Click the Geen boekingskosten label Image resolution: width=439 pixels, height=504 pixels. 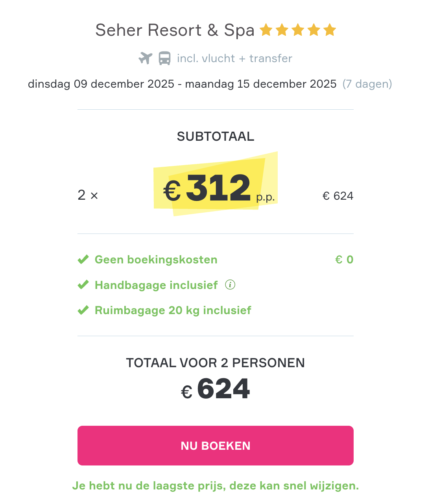156,259
